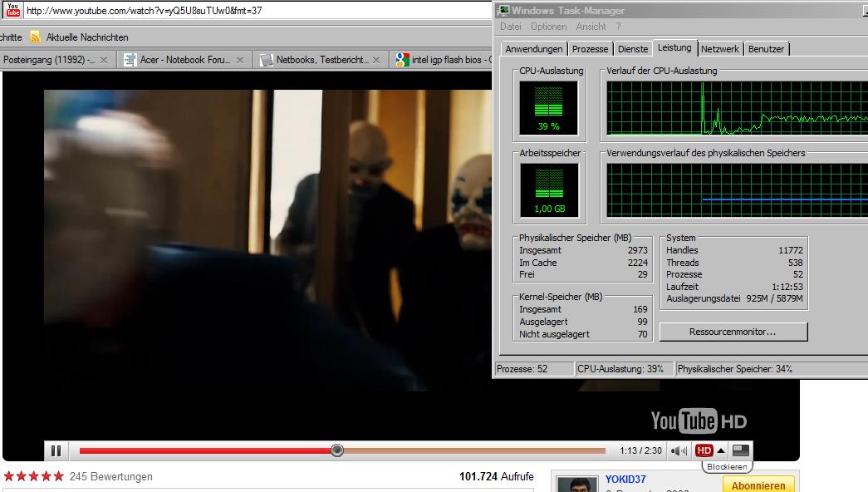Click the Laufzeit value 1:12:53
Screen dimensions: 868x492
[x=787, y=287]
